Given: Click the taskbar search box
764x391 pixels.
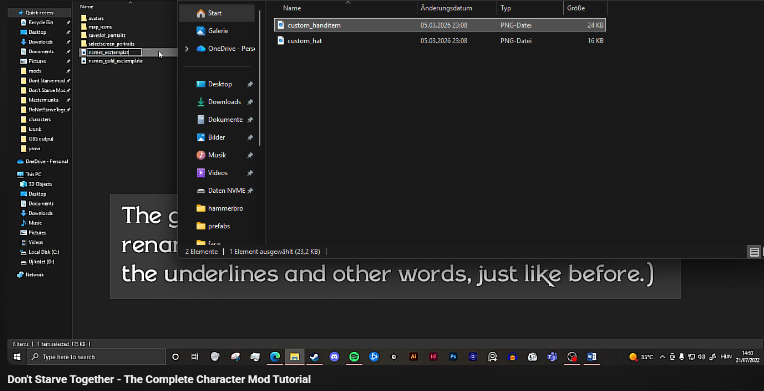Looking at the screenshot, I should [x=96, y=357].
